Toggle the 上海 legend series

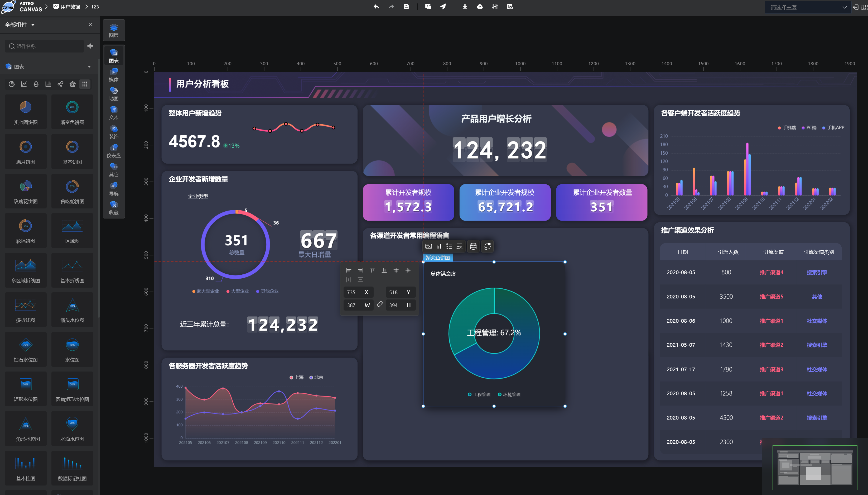click(296, 377)
